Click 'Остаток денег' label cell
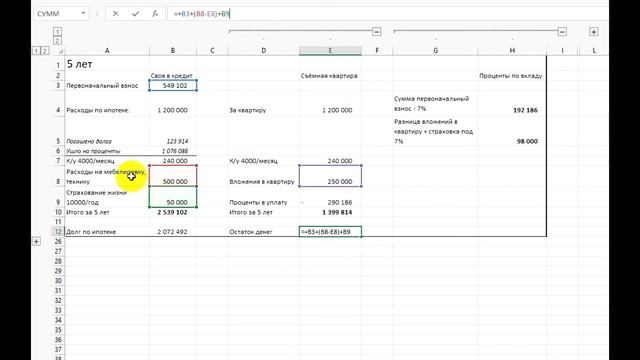640x360 pixels. click(264, 231)
